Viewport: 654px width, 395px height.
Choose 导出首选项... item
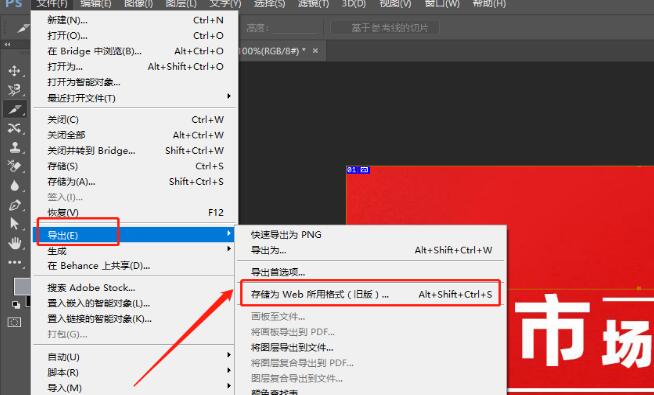[371, 272]
